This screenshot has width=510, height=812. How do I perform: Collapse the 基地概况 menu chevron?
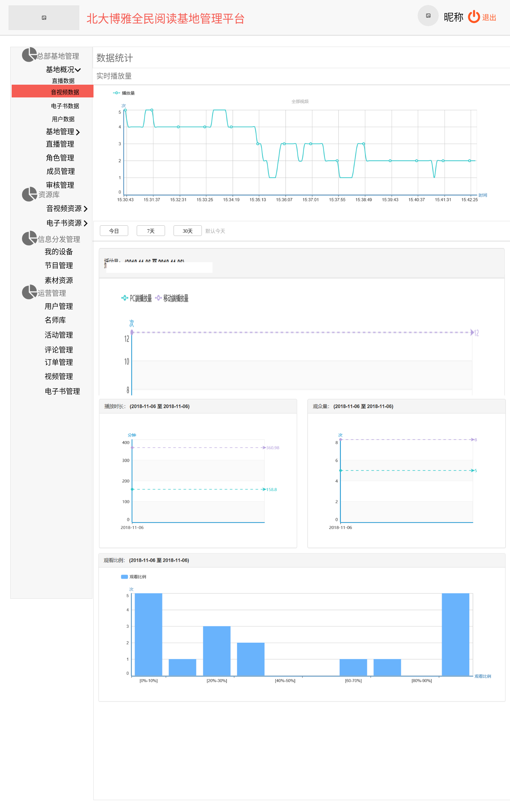[x=78, y=70]
